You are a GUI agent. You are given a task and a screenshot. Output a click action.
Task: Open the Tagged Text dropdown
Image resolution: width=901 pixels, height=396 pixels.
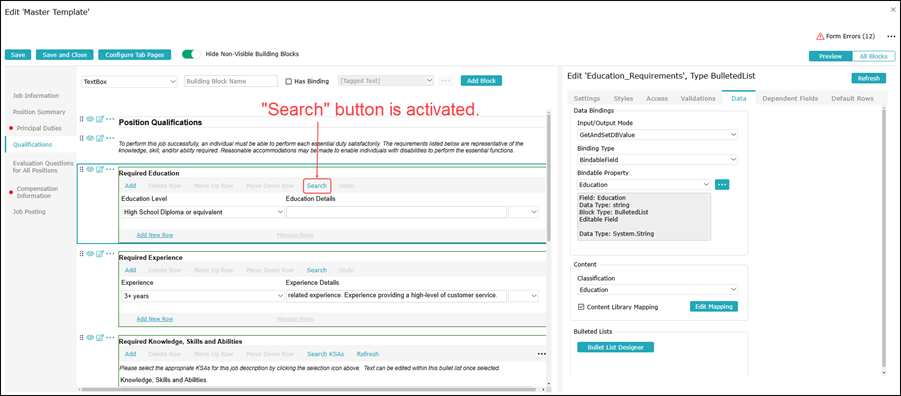point(386,81)
